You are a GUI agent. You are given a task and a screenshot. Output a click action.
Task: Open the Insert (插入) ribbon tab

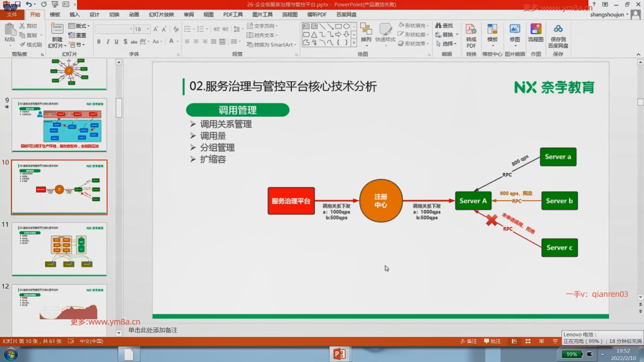[74, 14]
